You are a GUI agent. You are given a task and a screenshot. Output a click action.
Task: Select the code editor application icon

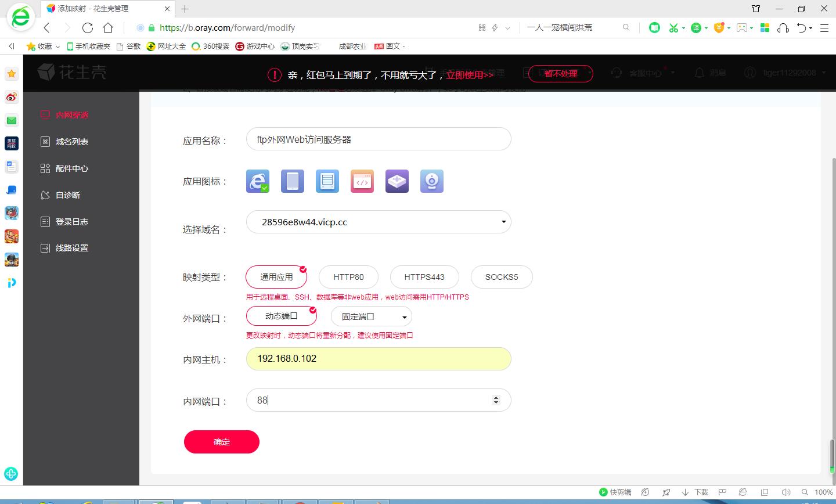click(x=362, y=181)
